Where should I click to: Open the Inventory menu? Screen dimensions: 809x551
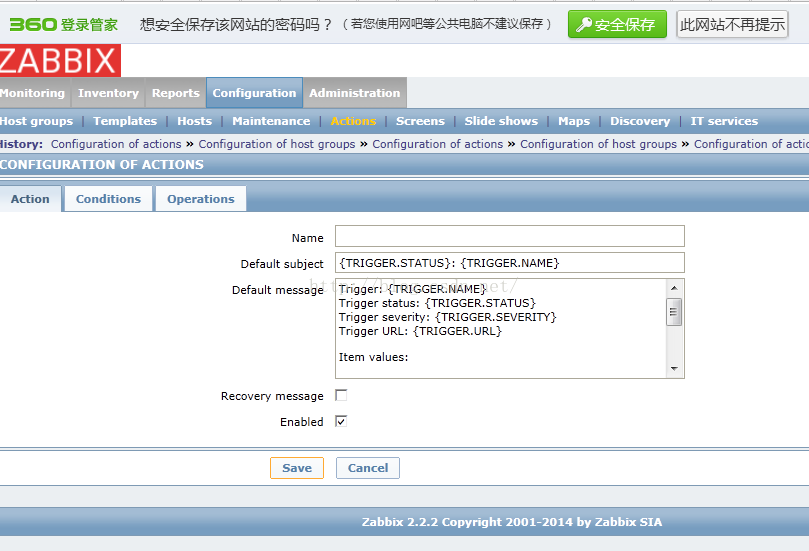point(108,93)
